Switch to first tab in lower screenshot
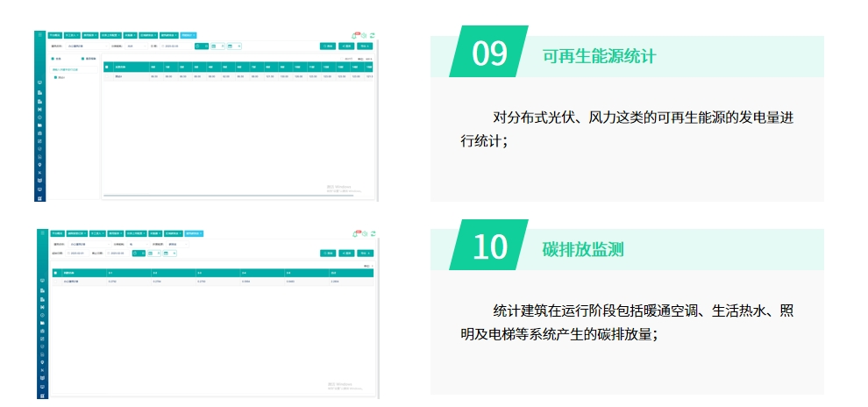868x407 pixels. [56, 233]
